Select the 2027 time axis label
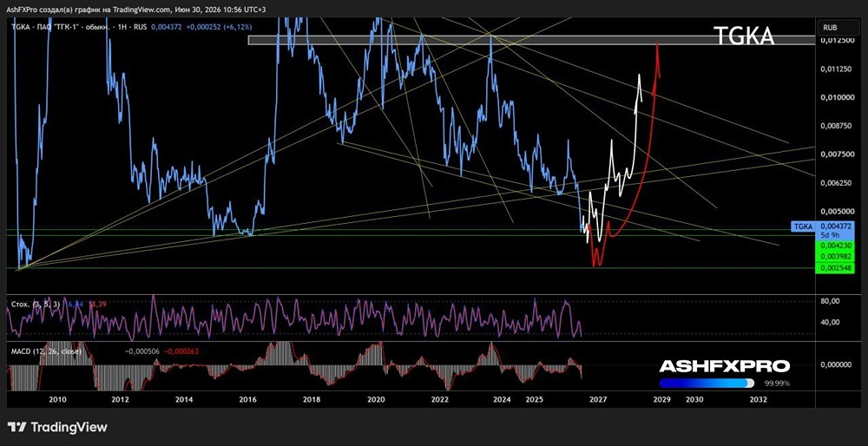 (x=598, y=399)
